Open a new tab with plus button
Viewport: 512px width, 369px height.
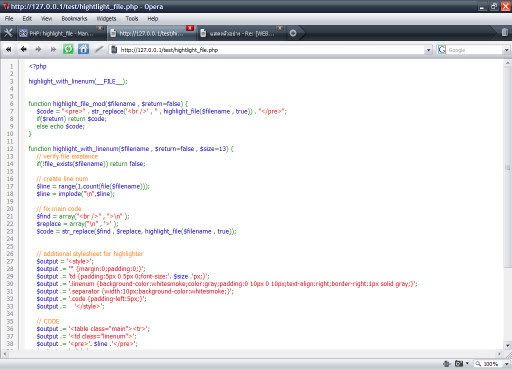(293, 33)
